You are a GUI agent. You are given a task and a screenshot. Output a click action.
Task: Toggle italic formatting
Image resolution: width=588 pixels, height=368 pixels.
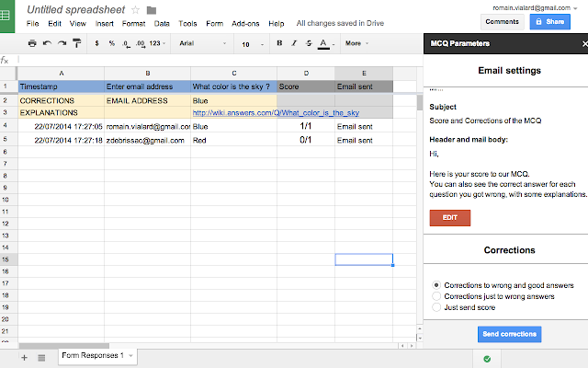(x=294, y=43)
